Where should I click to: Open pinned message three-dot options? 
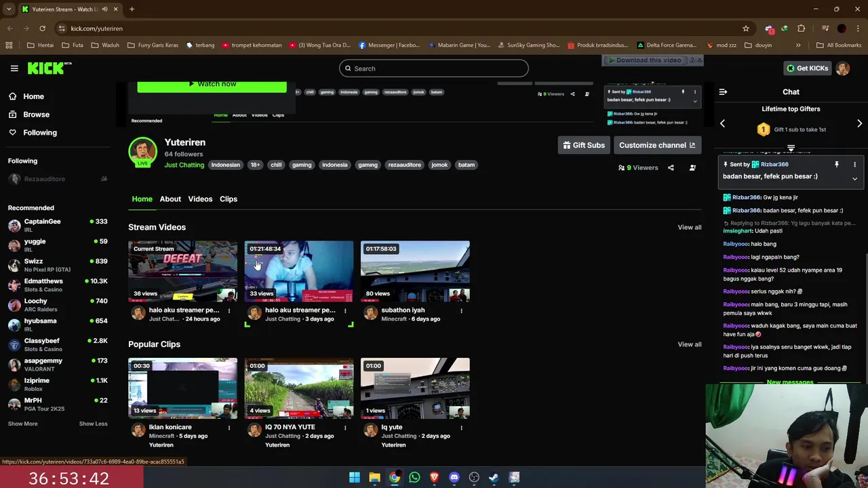click(x=854, y=165)
